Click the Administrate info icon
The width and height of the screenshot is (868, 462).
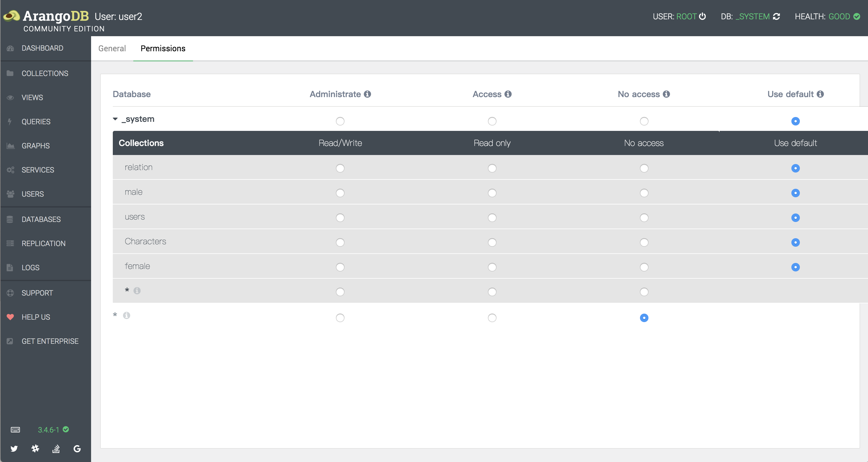pos(367,94)
